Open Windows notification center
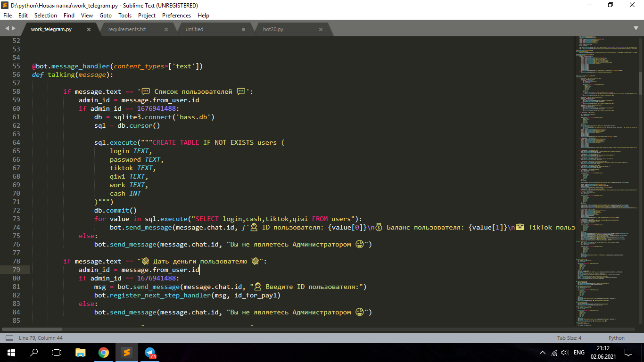This screenshot has height=362, width=644. pyautogui.click(x=628, y=353)
